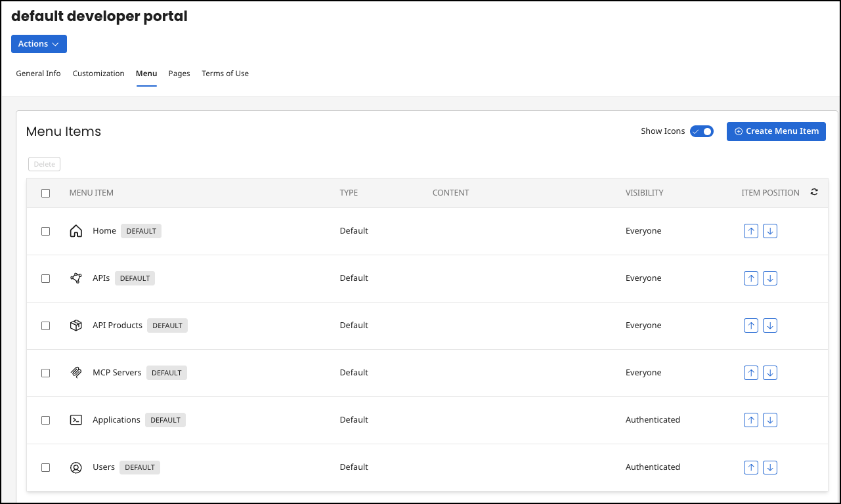Switch to the Customization tab
Viewport: 841px width, 504px height.
98,73
